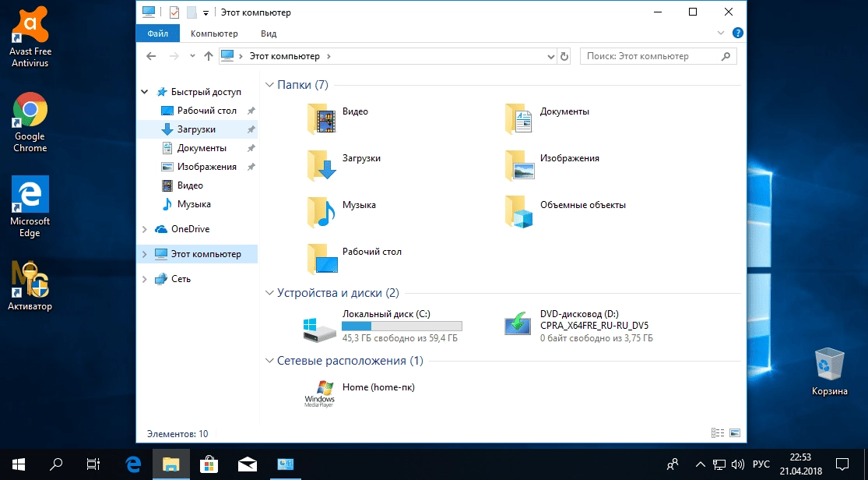
Task: Click the C: drive free space bar
Action: [402, 326]
